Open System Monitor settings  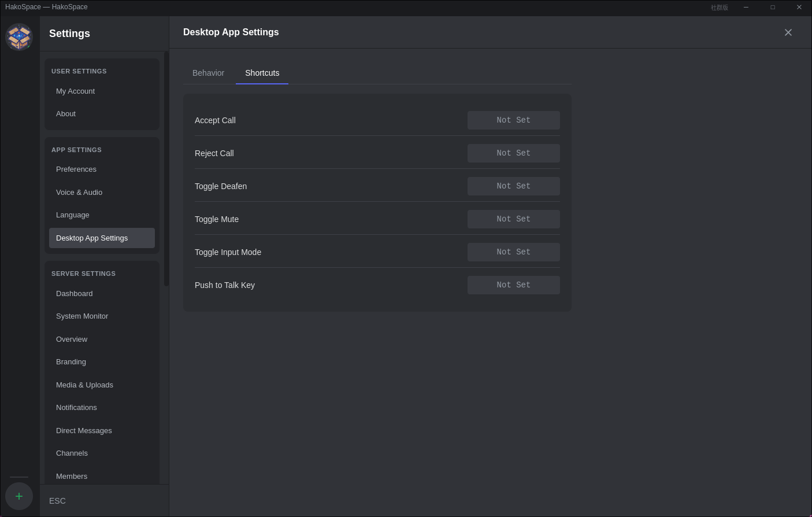pyautogui.click(x=82, y=316)
